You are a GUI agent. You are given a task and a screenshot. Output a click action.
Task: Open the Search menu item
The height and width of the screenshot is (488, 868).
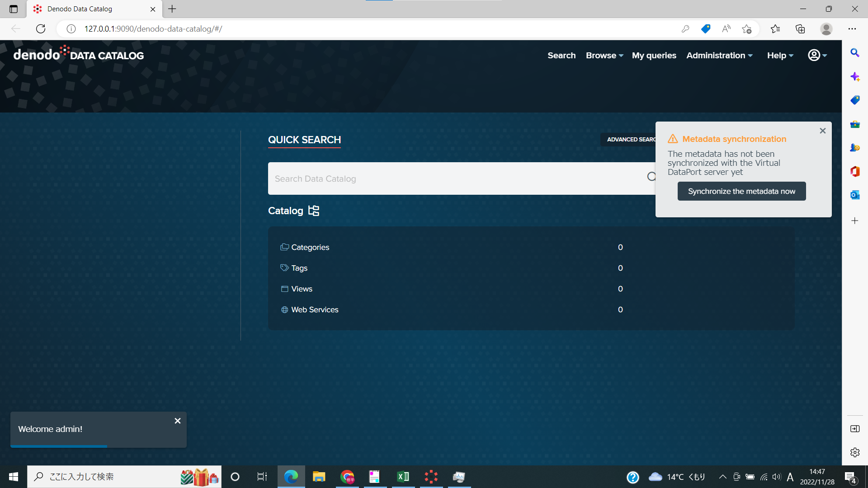click(x=561, y=55)
